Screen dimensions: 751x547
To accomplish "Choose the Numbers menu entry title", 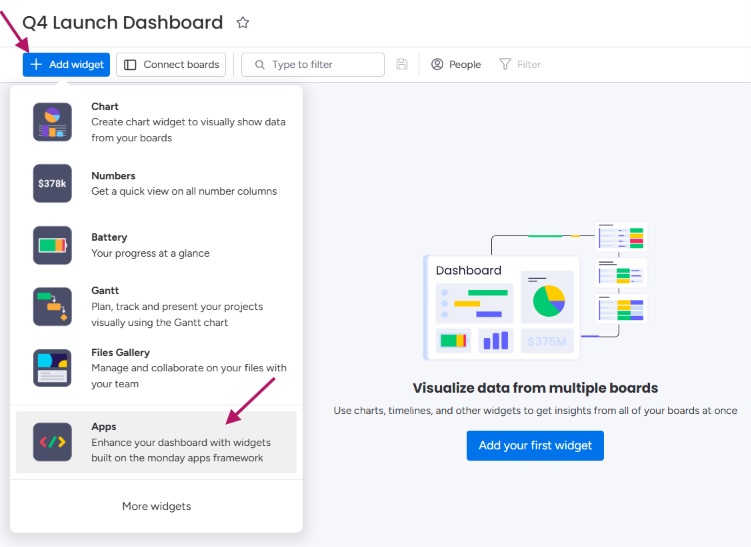I will pyautogui.click(x=114, y=176).
